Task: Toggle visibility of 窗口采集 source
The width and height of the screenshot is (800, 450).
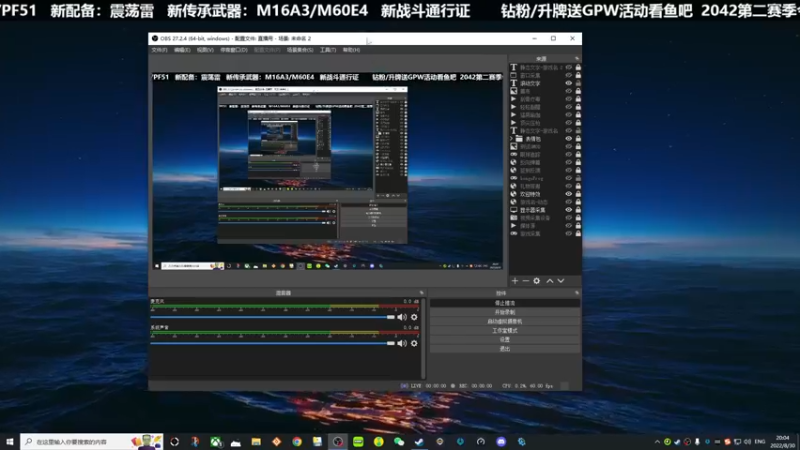Action: (x=568, y=76)
